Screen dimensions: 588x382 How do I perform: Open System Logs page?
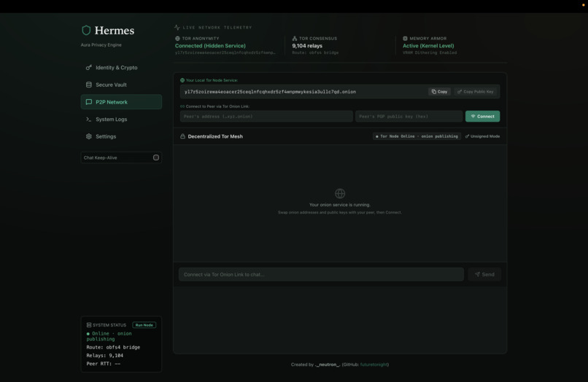[x=121, y=120]
